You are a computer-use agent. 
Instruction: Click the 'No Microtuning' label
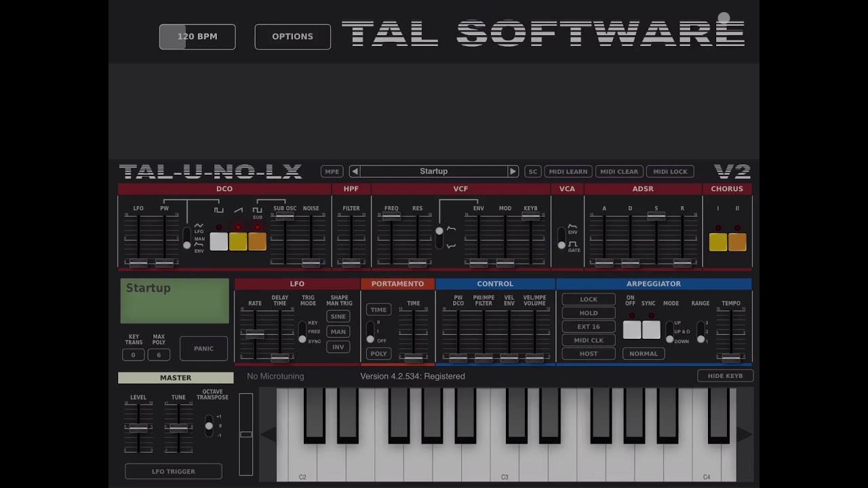275,376
